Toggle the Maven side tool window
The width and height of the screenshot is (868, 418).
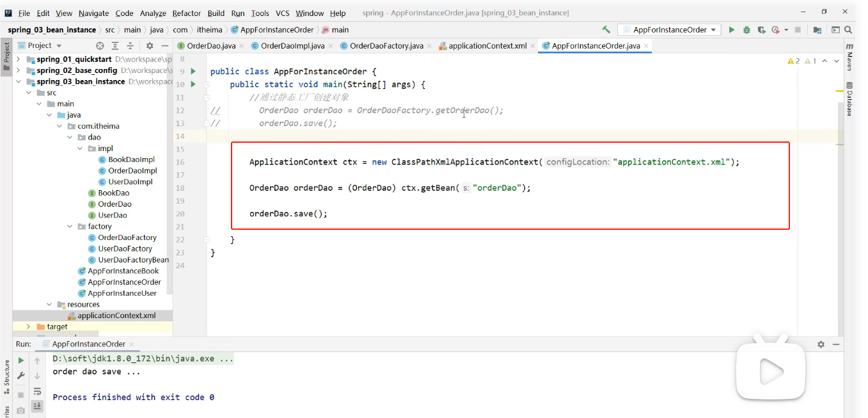pos(849,58)
